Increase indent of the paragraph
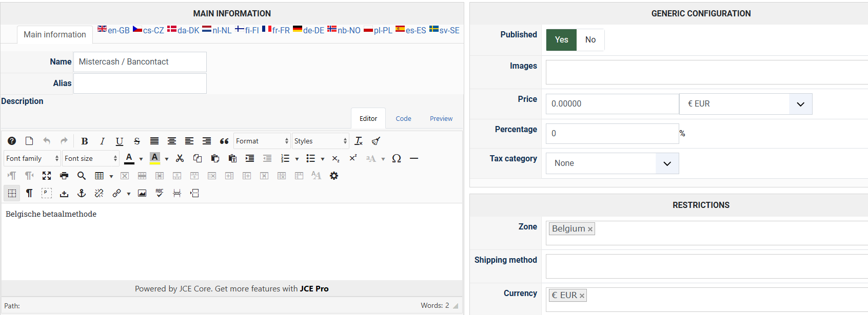 (x=250, y=158)
